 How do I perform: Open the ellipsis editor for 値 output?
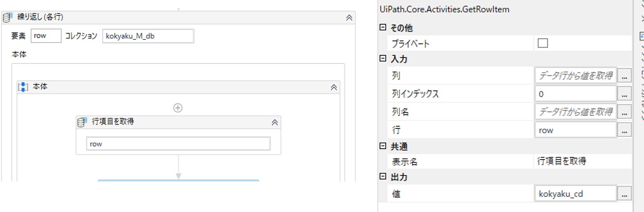[624, 194]
